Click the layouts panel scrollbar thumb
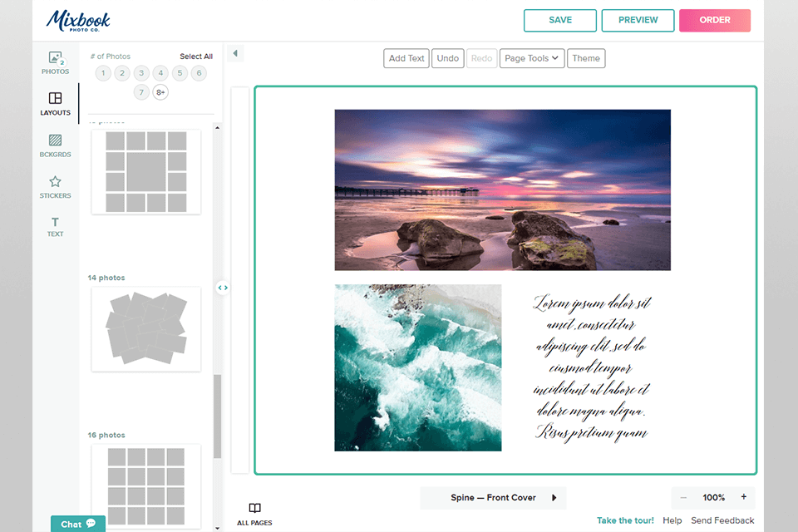This screenshot has height=532, width=798. [217, 416]
